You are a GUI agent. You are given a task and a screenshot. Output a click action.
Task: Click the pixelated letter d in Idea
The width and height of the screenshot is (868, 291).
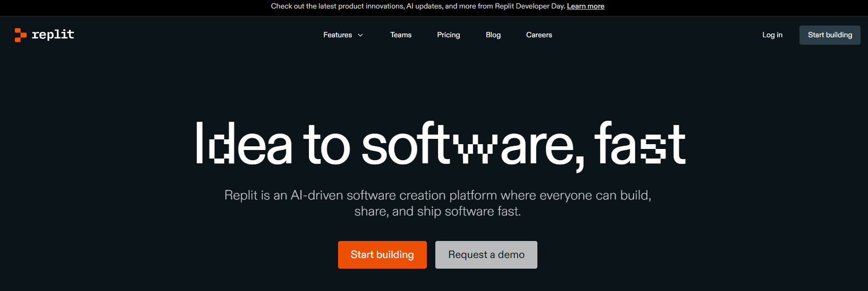coord(222,145)
